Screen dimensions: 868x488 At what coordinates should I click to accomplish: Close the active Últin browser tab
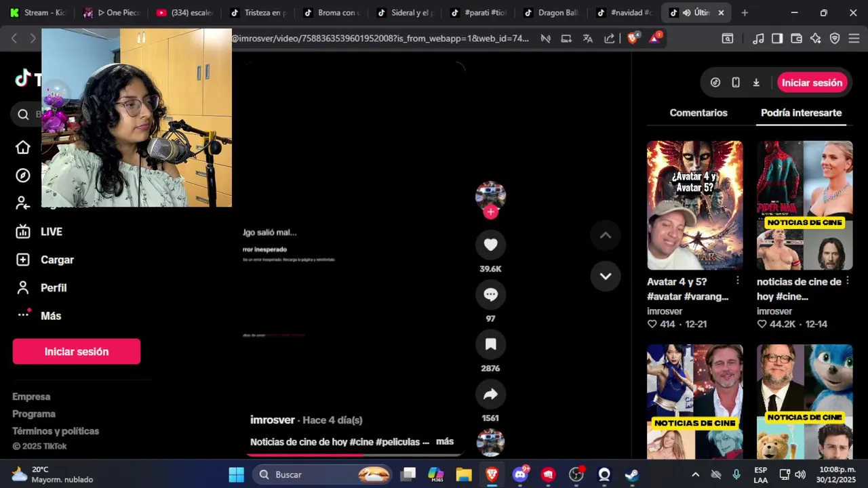(x=721, y=13)
